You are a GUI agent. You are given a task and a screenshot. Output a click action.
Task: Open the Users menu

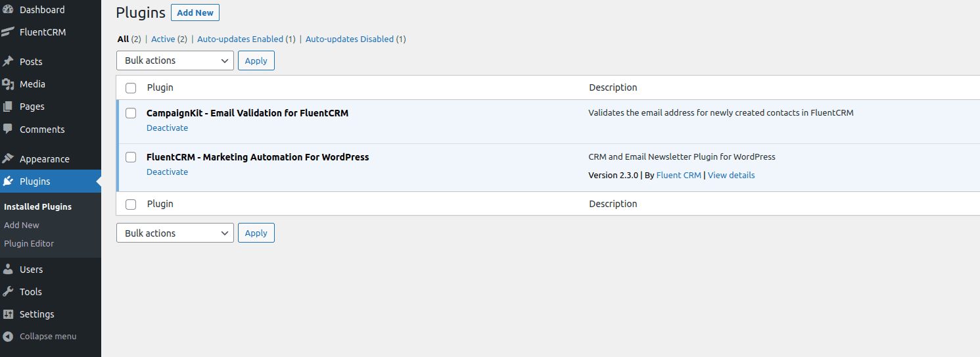coord(51,270)
